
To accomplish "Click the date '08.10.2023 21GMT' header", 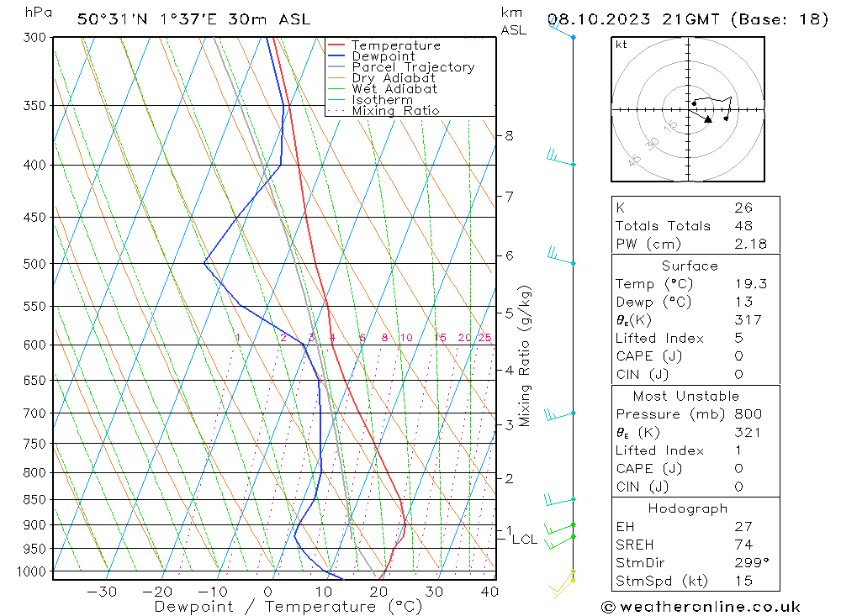I will [633, 19].
